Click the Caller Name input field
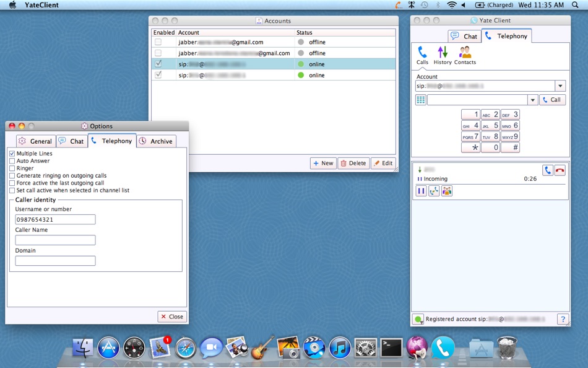The width and height of the screenshot is (588, 368). point(55,240)
